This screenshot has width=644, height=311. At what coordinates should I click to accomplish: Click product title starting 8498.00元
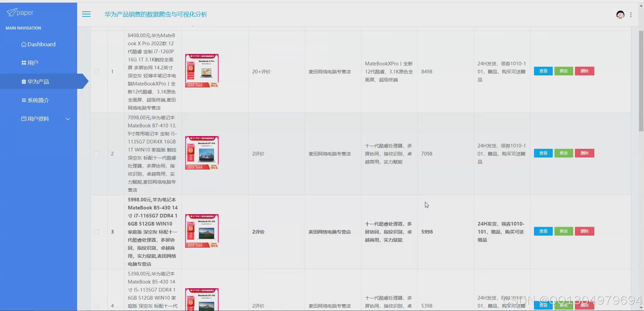152,72
